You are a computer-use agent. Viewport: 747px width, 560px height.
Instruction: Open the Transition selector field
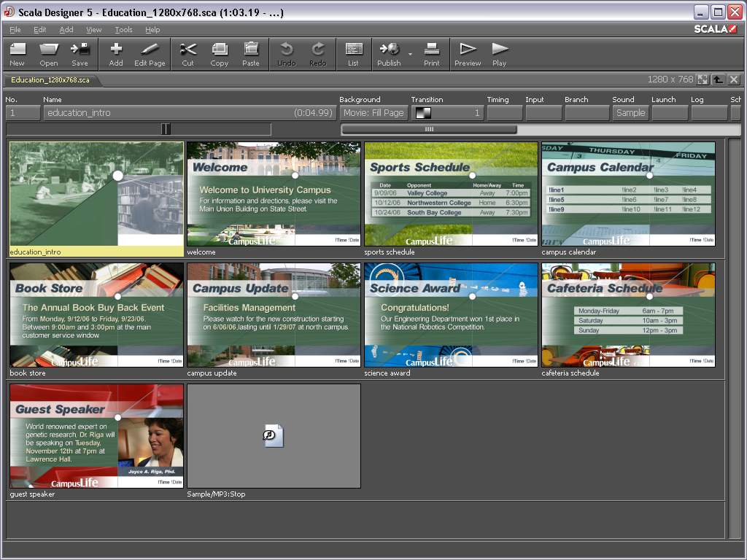point(447,113)
